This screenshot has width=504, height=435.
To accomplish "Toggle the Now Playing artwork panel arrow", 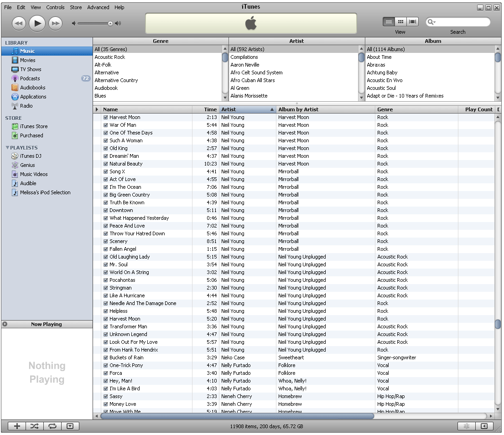I will [5, 324].
